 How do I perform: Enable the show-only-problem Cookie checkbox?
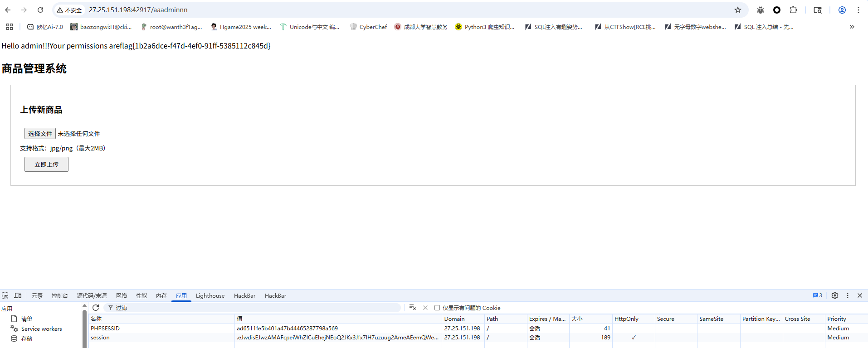tap(437, 308)
